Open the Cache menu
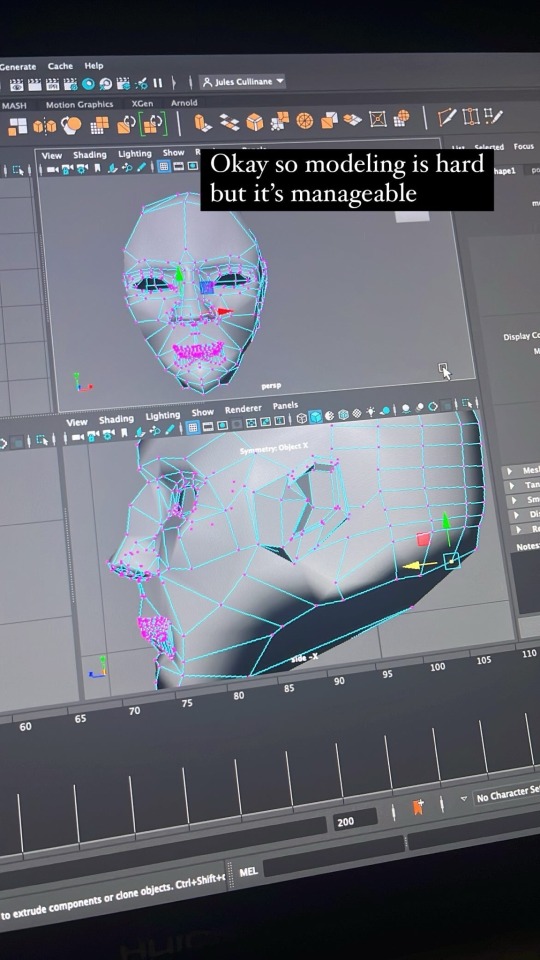The height and width of the screenshot is (960, 540). click(x=60, y=66)
